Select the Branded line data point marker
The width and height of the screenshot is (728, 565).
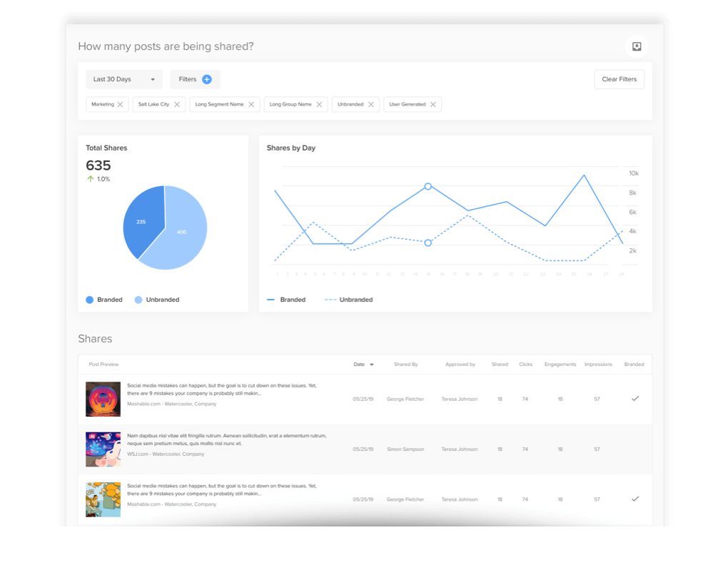428,186
